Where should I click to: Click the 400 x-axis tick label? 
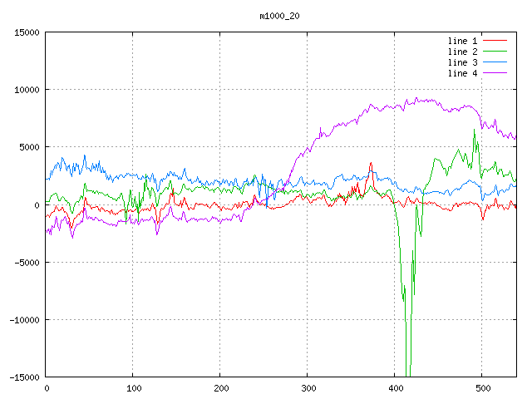pyautogui.click(x=395, y=388)
